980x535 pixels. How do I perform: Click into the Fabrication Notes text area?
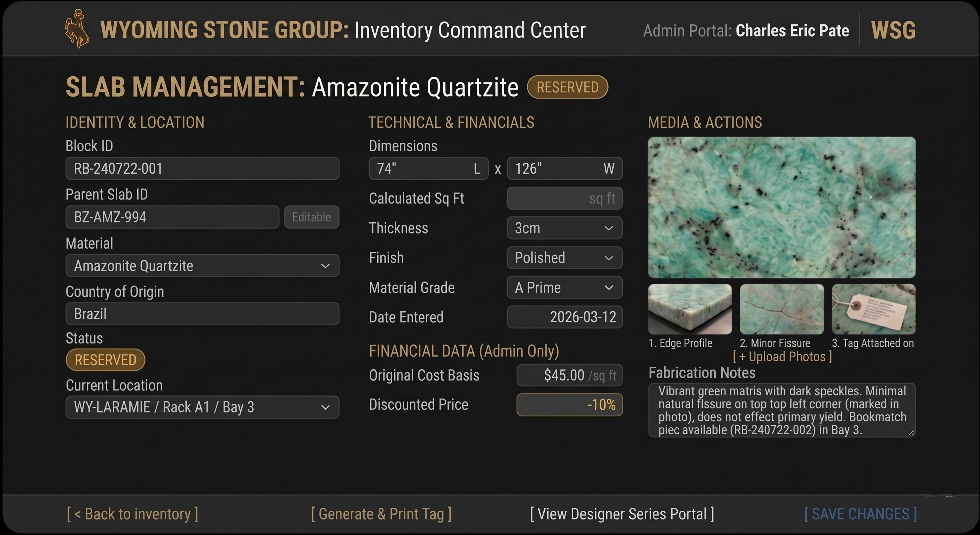[782, 410]
